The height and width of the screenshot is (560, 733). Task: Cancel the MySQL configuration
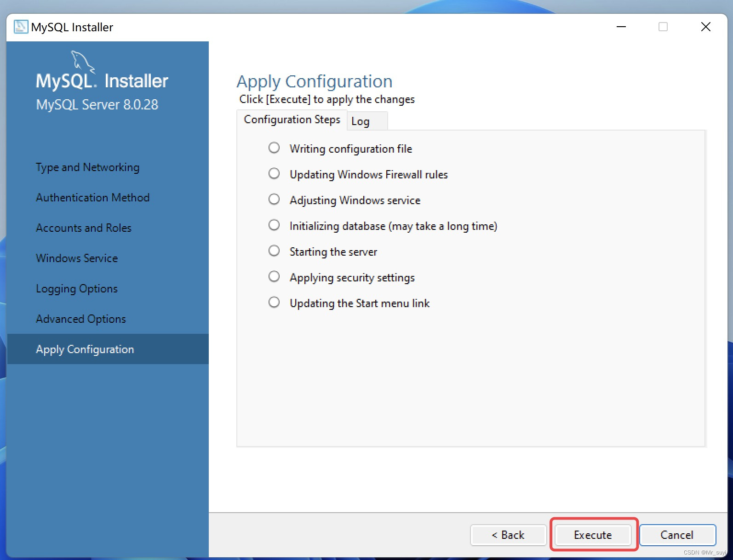(677, 535)
